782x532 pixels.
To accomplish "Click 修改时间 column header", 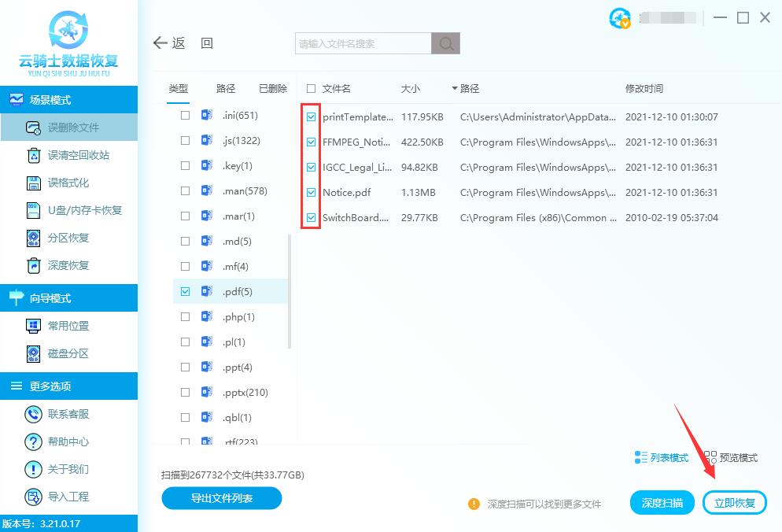I will point(644,88).
